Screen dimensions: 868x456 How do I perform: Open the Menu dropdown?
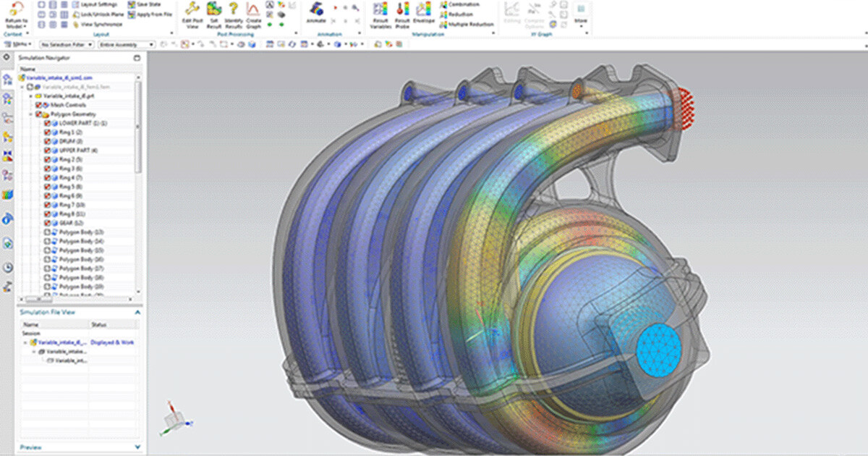coord(17,44)
